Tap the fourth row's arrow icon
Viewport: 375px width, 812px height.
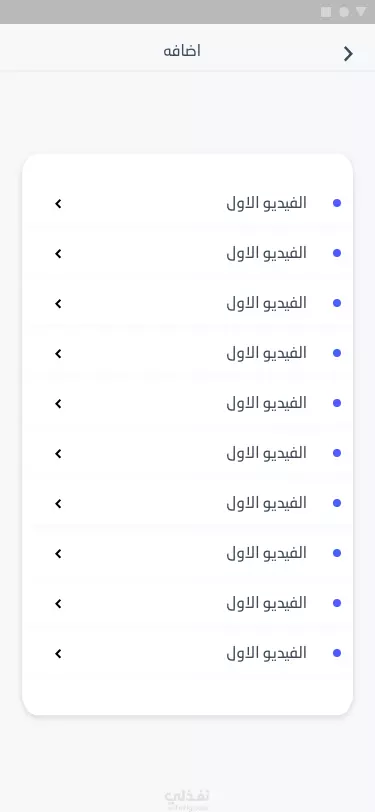[x=59, y=354]
